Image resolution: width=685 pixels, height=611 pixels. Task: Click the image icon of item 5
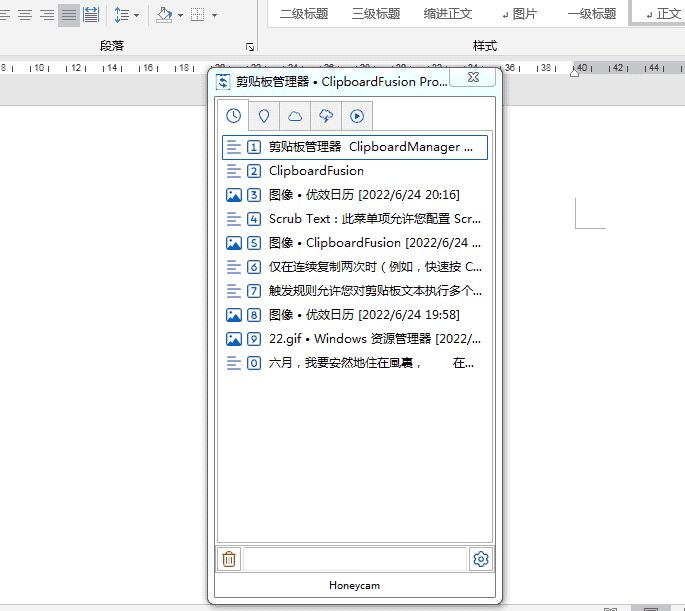coord(234,243)
